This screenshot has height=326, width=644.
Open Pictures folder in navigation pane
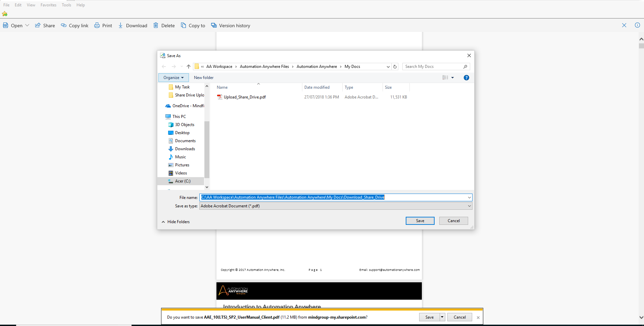179,165
